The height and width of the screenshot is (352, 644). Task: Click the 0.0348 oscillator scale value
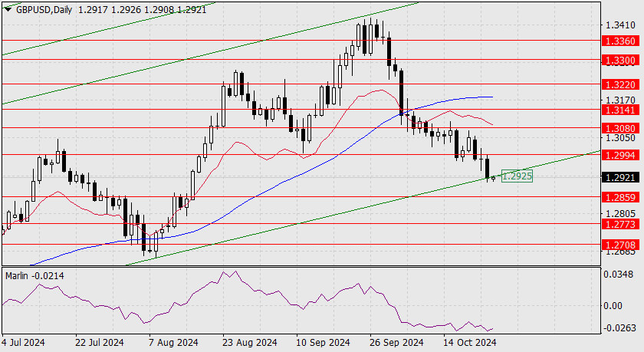[618, 274]
